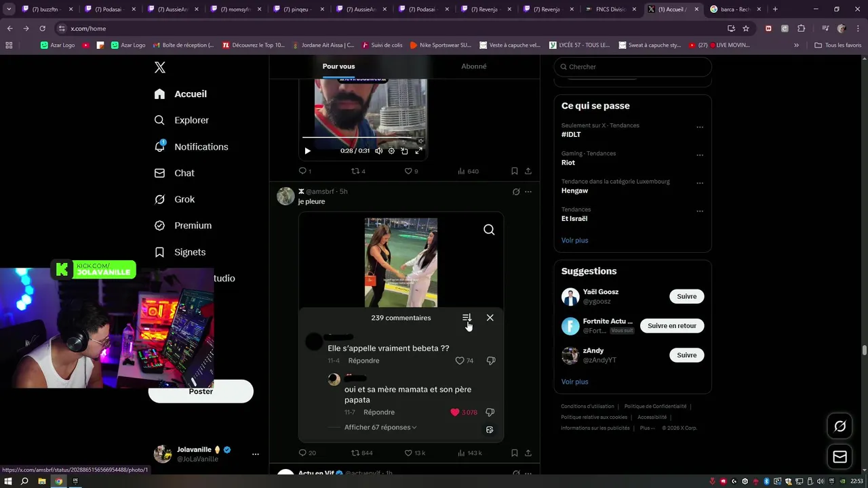This screenshot has height=488, width=868.
Task: Like the @amsbrf post with 13 k likes
Action: coord(414,453)
